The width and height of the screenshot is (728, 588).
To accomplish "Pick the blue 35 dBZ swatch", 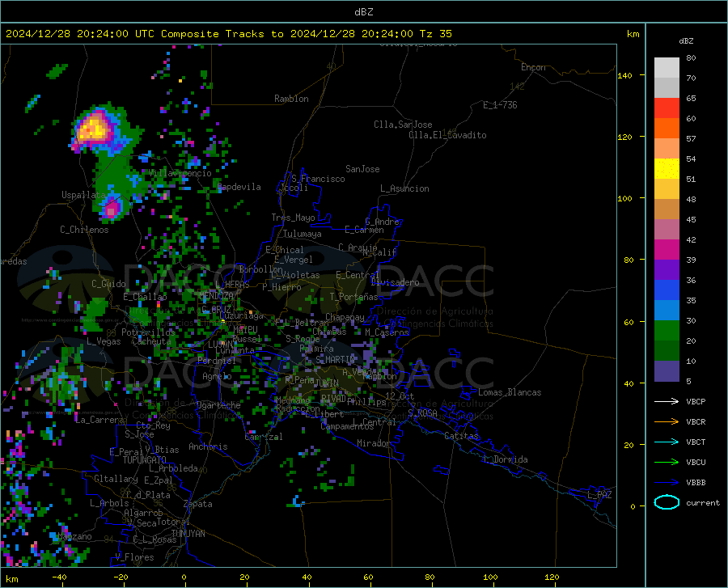I will click(x=667, y=290).
